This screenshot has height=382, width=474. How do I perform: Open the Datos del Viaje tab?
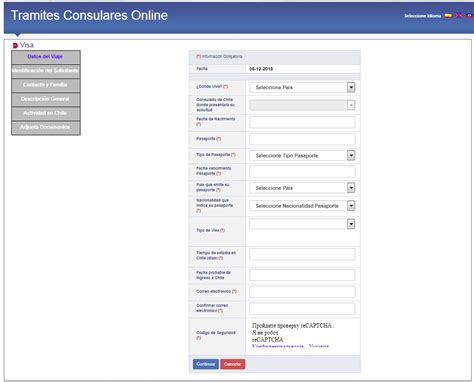click(x=46, y=57)
